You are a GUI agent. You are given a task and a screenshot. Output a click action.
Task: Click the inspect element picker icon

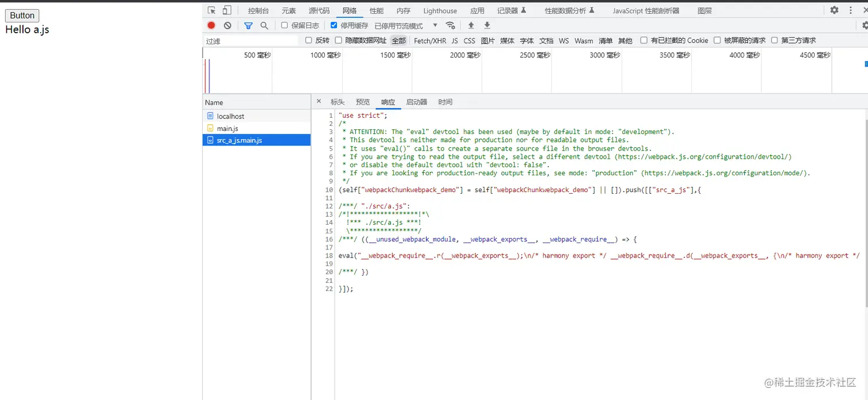212,10
